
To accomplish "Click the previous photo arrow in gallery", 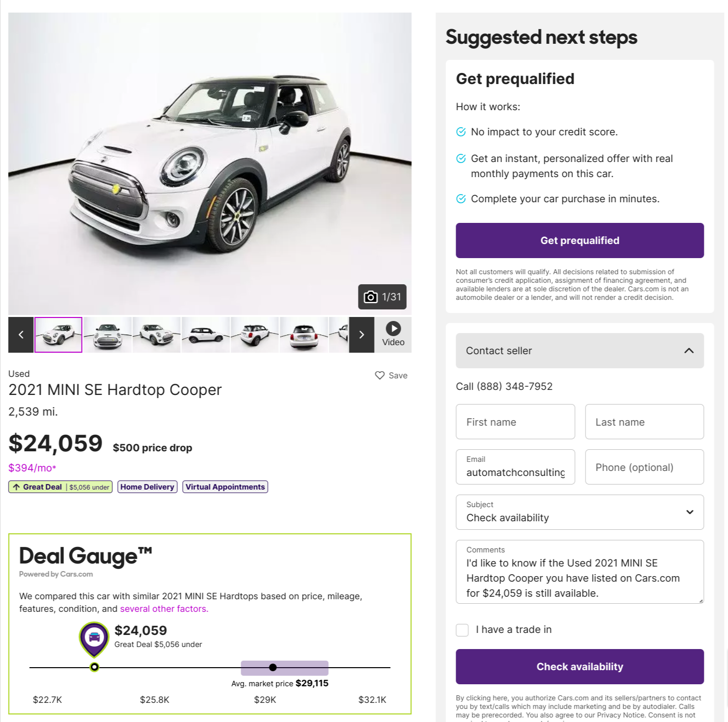I will 21,335.
